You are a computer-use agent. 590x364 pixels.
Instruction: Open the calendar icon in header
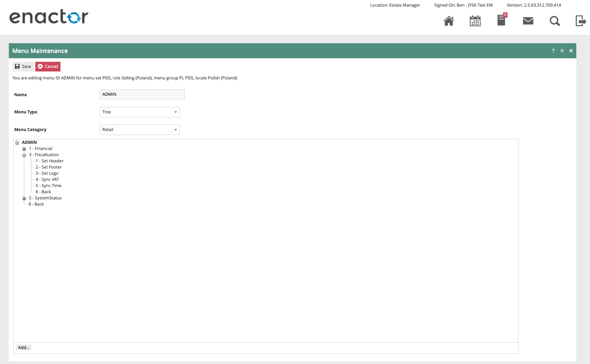point(475,21)
